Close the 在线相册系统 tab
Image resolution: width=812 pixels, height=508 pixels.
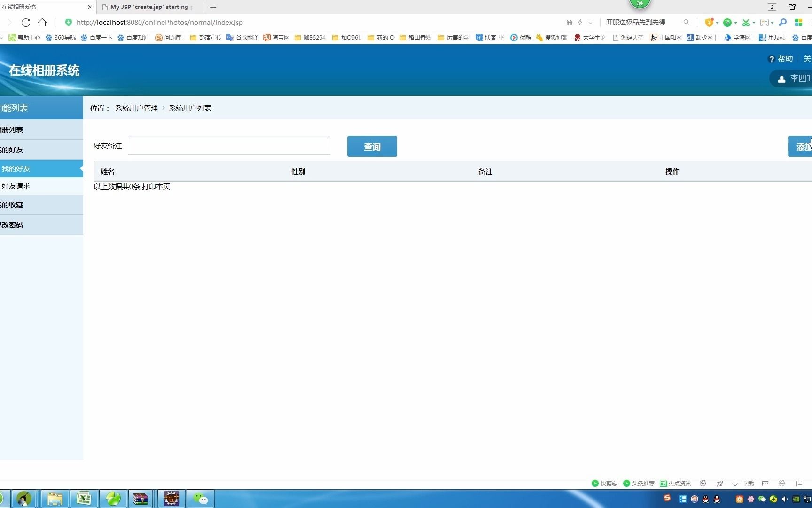pyautogui.click(x=90, y=7)
